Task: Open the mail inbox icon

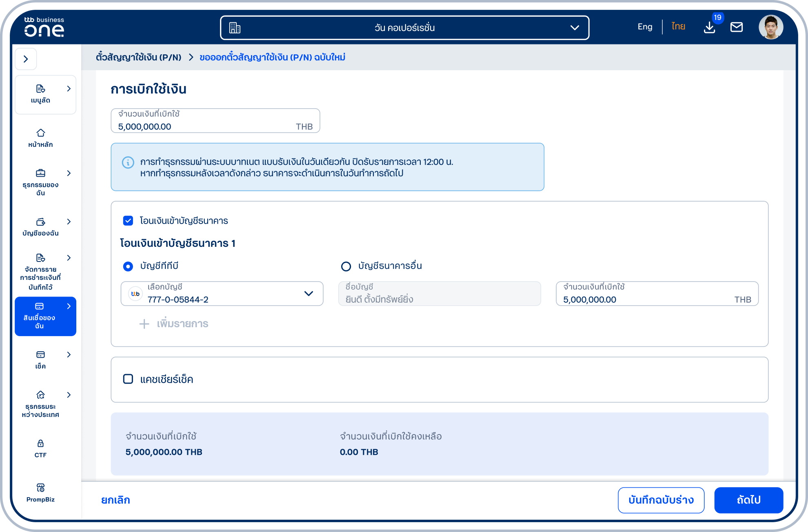Action: point(737,27)
